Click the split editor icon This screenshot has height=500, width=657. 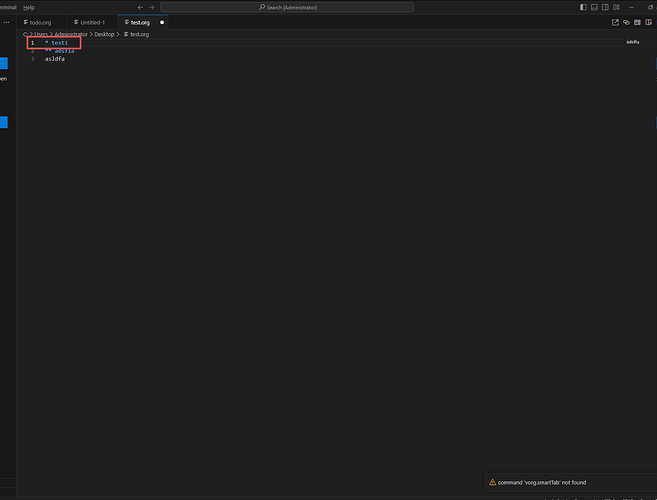tap(648, 22)
